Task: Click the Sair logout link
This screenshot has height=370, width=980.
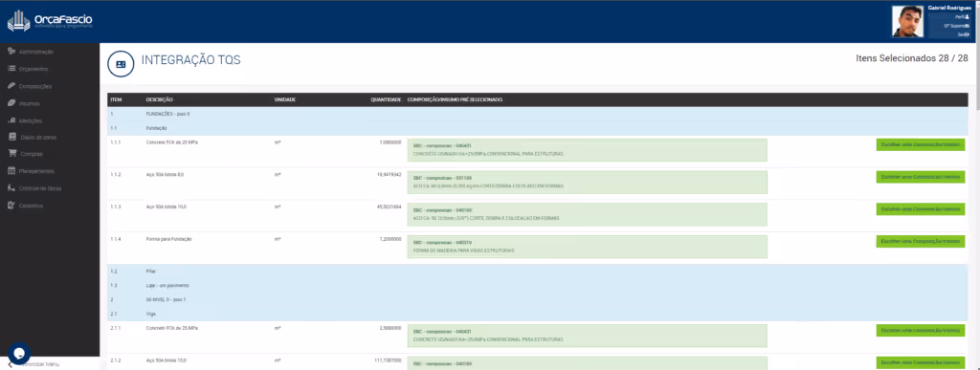Action: click(963, 34)
